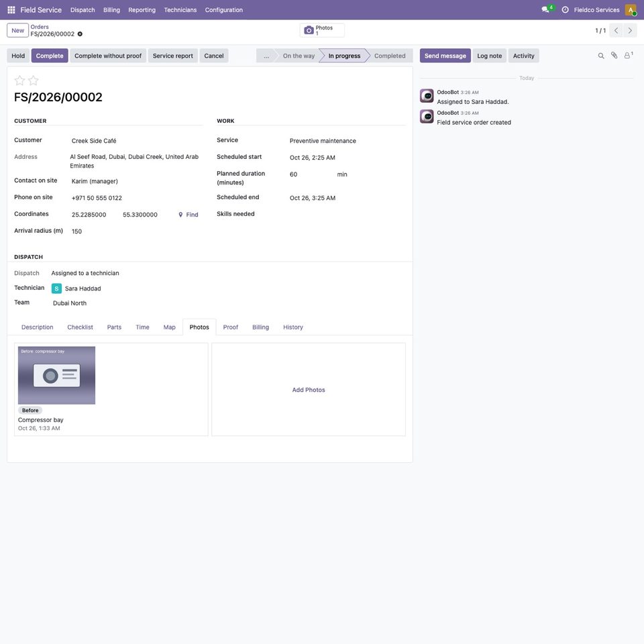
Task: Go back to Orders breadcrumb
Action: tap(40, 27)
